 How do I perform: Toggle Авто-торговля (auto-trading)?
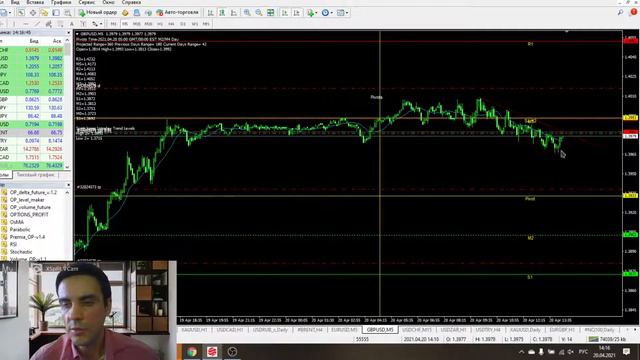pos(177,13)
